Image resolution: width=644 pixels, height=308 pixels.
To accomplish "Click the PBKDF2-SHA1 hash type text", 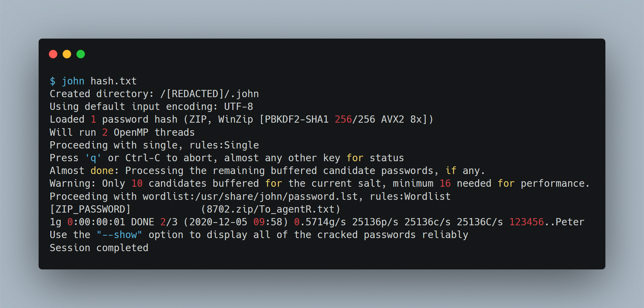I will 296,120.
